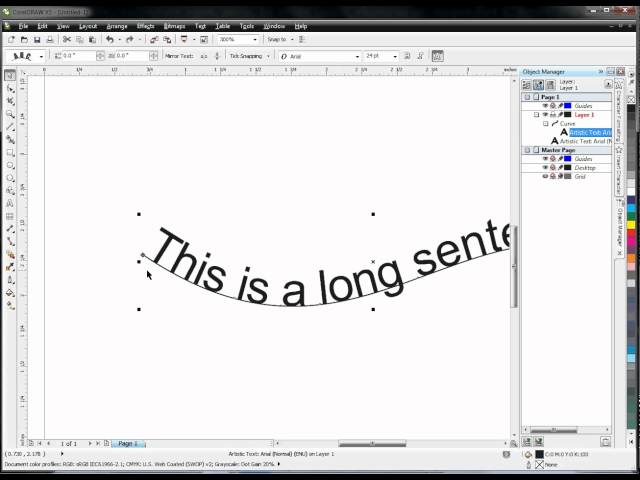Open the Snap to dropdown
Image resolution: width=640 pixels, height=480 pixels.
point(292,40)
